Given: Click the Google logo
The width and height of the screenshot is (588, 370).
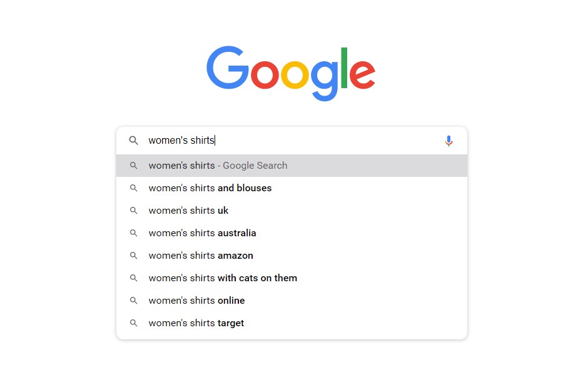Looking at the screenshot, I should [291, 73].
